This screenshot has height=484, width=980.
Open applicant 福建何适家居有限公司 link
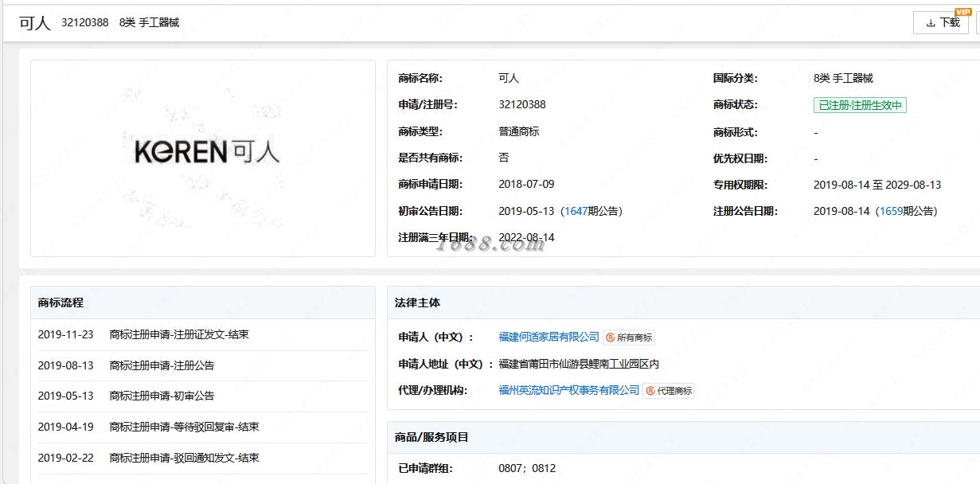(549, 337)
